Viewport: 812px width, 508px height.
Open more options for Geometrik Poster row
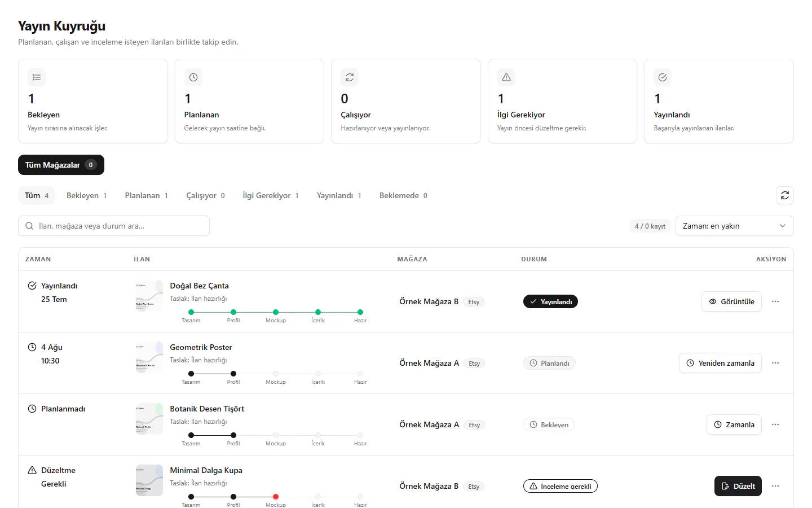tap(775, 363)
